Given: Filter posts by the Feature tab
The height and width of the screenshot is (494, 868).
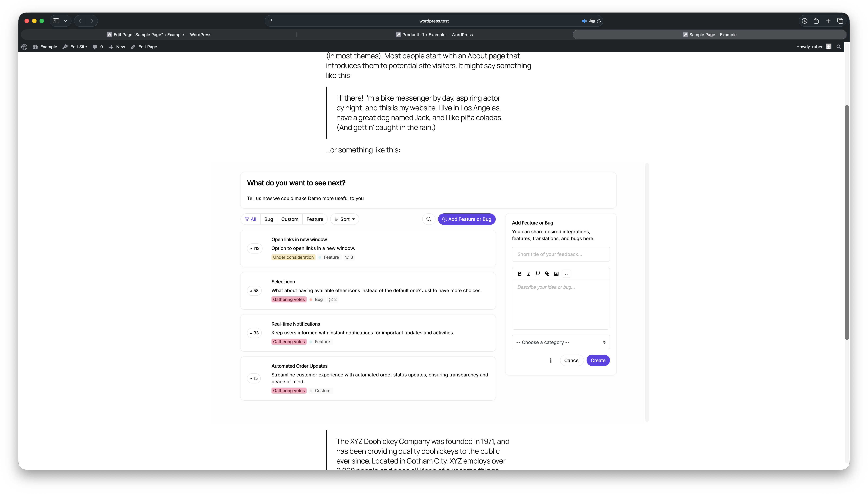Looking at the screenshot, I should click(x=315, y=219).
